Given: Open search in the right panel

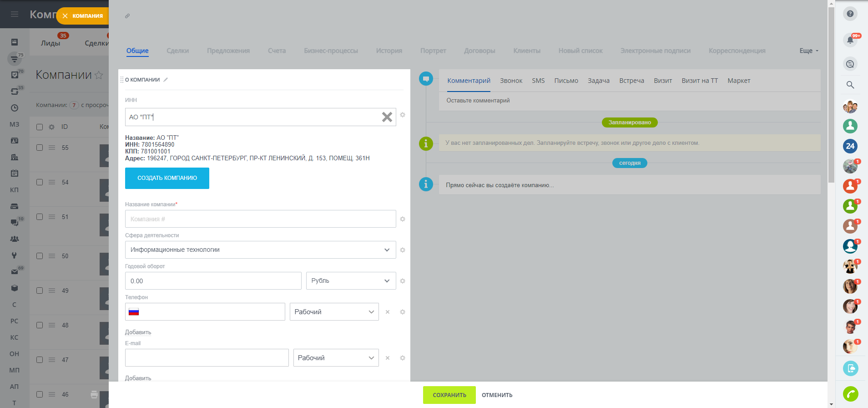Looking at the screenshot, I should point(850,85).
